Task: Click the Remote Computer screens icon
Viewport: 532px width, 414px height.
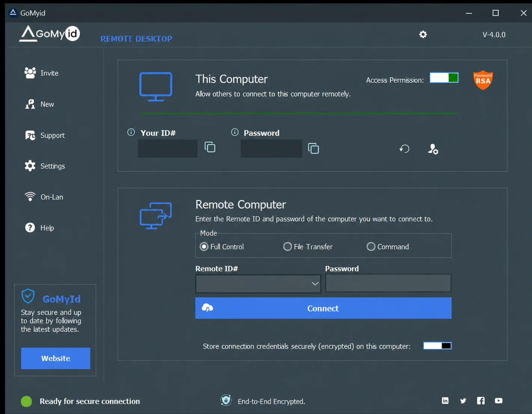Action: click(156, 216)
